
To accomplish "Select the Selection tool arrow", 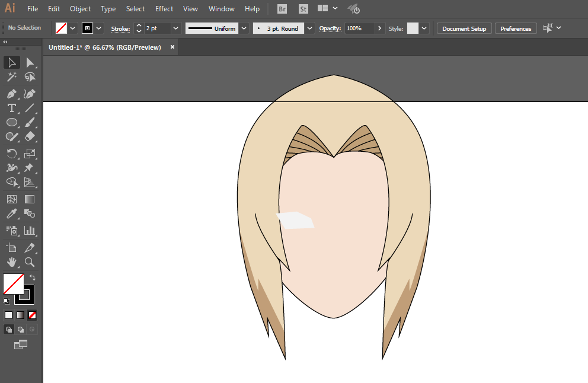I will pos(12,63).
